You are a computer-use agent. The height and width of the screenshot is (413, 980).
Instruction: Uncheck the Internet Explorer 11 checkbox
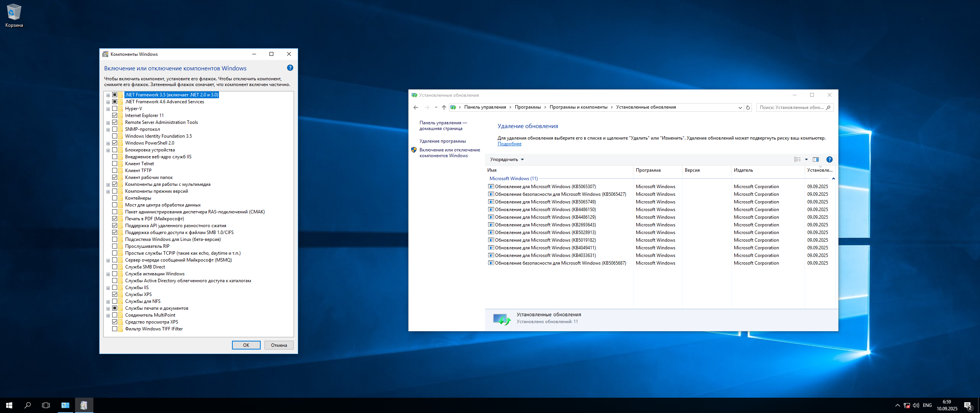[114, 115]
